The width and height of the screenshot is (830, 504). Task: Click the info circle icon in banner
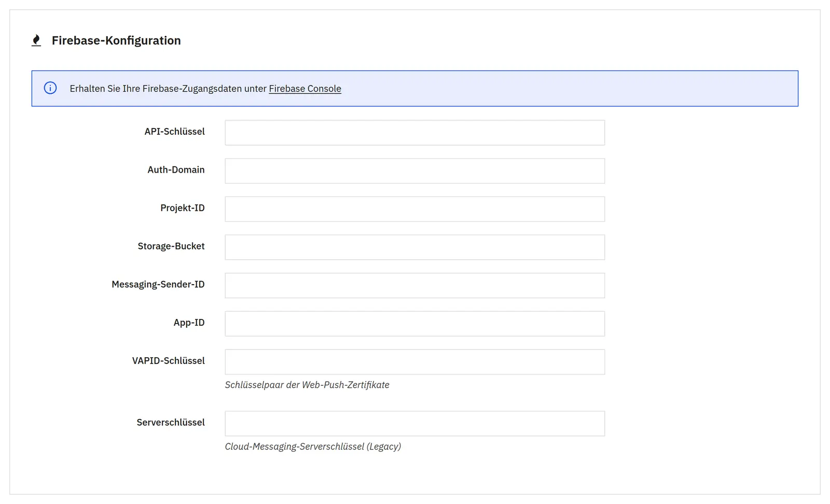pos(50,88)
